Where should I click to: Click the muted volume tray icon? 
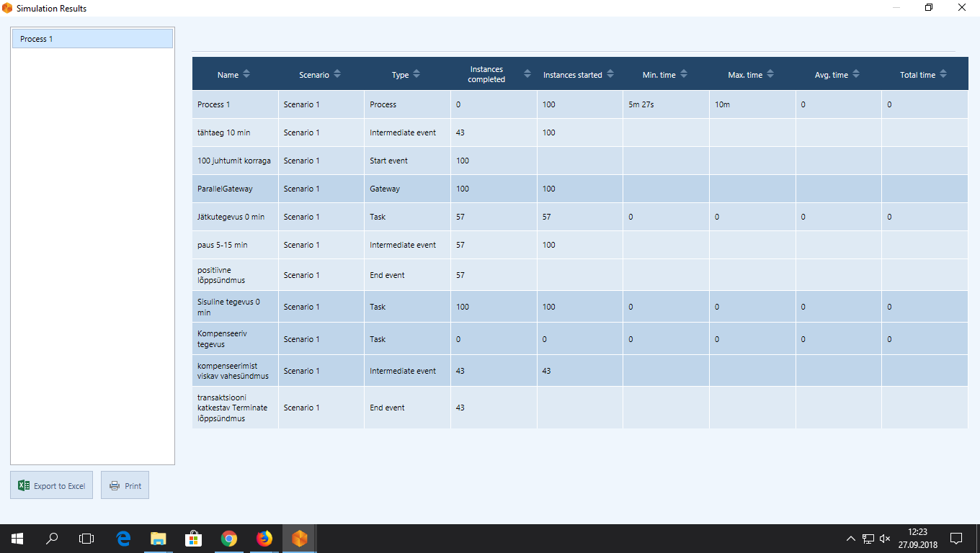[885, 539]
